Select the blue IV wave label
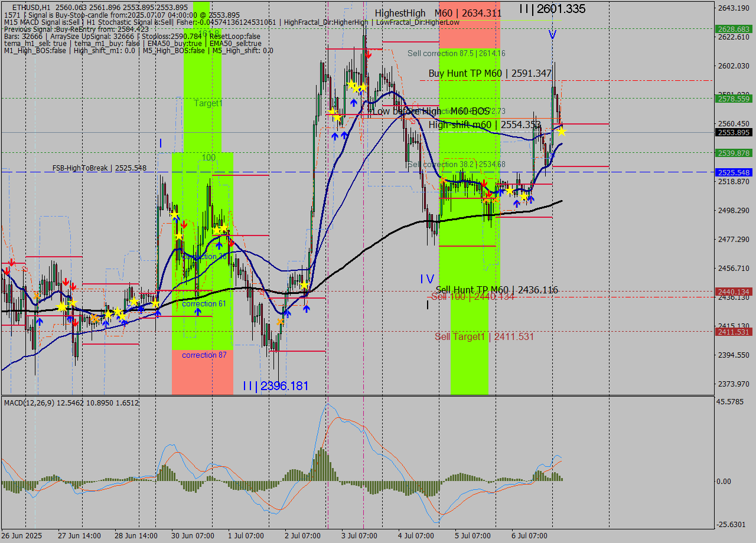The image size is (756, 543). pyautogui.click(x=427, y=279)
